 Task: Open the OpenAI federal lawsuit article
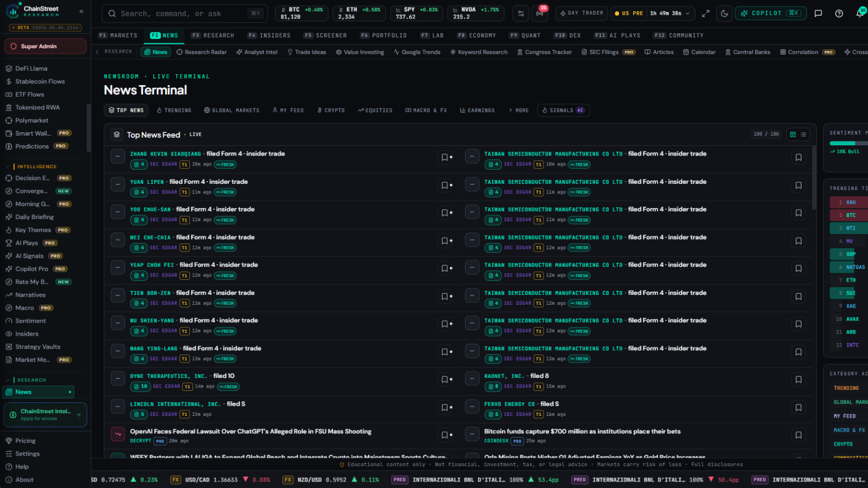point(251,432)
